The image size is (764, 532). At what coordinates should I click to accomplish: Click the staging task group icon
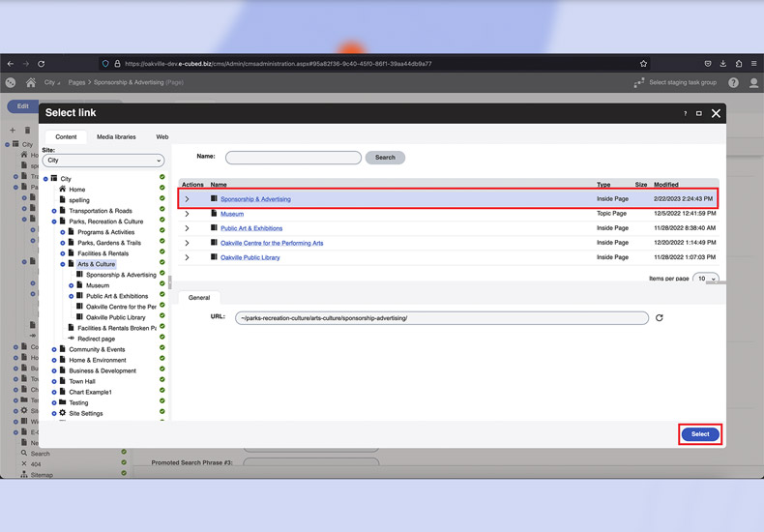(638, 83)
